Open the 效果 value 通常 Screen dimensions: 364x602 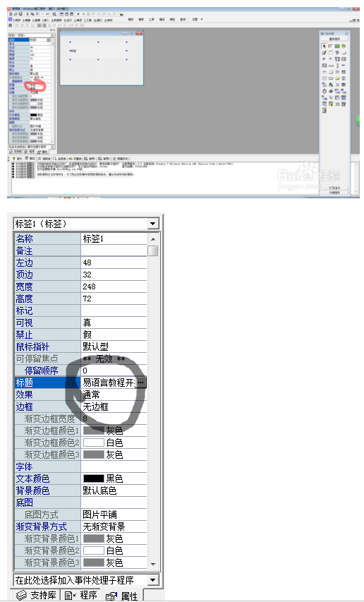[x=114, y=395]
